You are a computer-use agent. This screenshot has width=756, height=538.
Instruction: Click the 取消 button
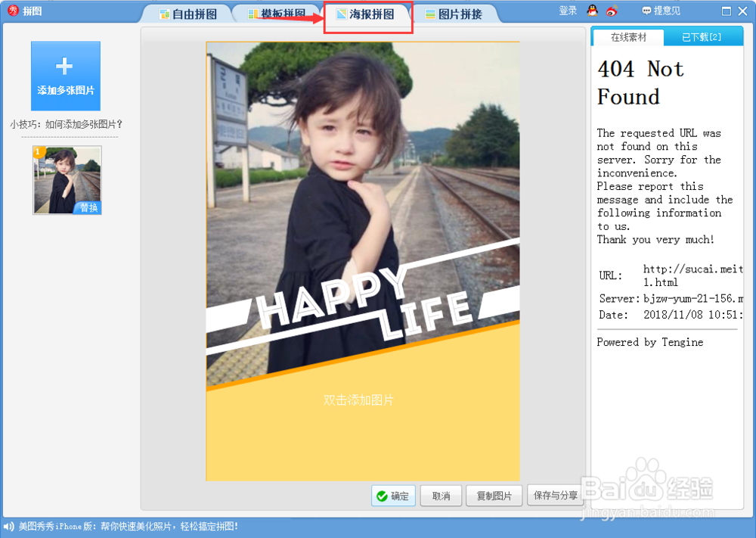pos(441,496)
